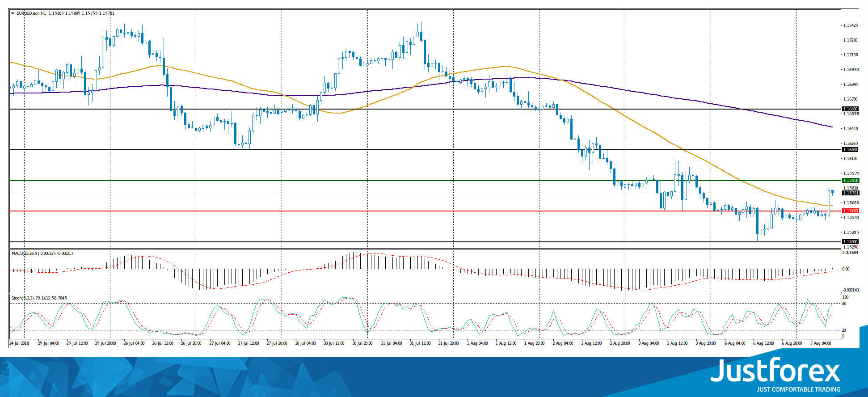Click the 27 Jul 12:00 time label
The height and width of the screenshot is (397, 868).
(x=249, y=343)
